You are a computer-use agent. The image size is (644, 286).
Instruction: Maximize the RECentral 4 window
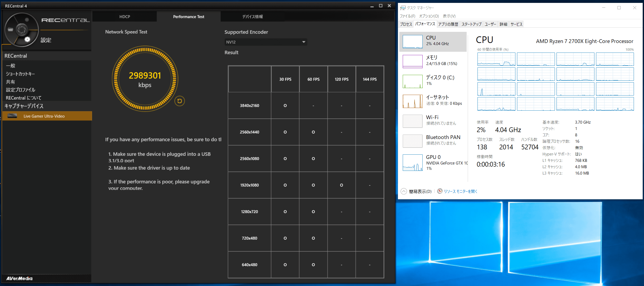pyautogui.click(x=381, y=6)
